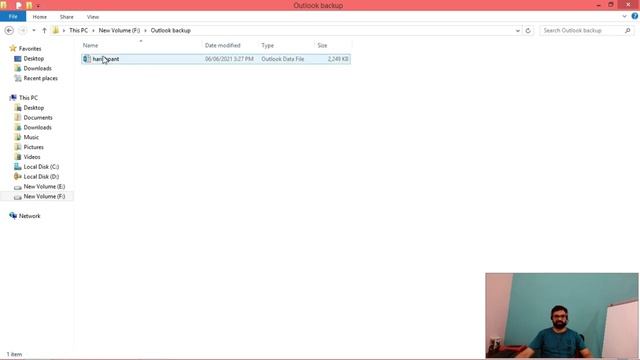The width and height of the screenshot is (640, 360).
Task: Click the 2,249 KB size cell
Action: 338,59
